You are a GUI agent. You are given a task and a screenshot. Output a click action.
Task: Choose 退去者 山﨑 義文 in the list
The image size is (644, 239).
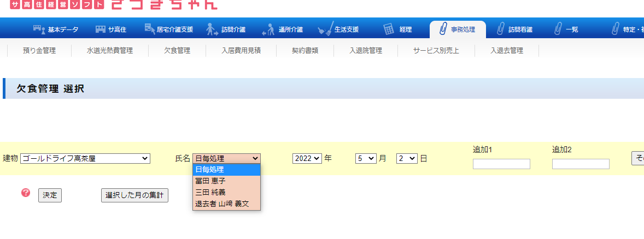point(222,204)
